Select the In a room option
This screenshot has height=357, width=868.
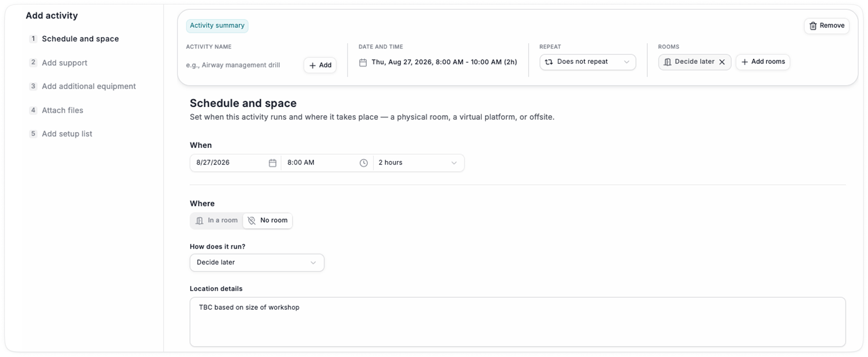pos(217,220)
